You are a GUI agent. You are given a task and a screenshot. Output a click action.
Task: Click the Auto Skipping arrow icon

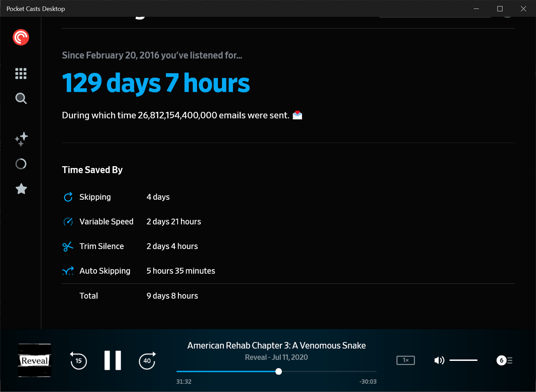click(x=68, y=271)
